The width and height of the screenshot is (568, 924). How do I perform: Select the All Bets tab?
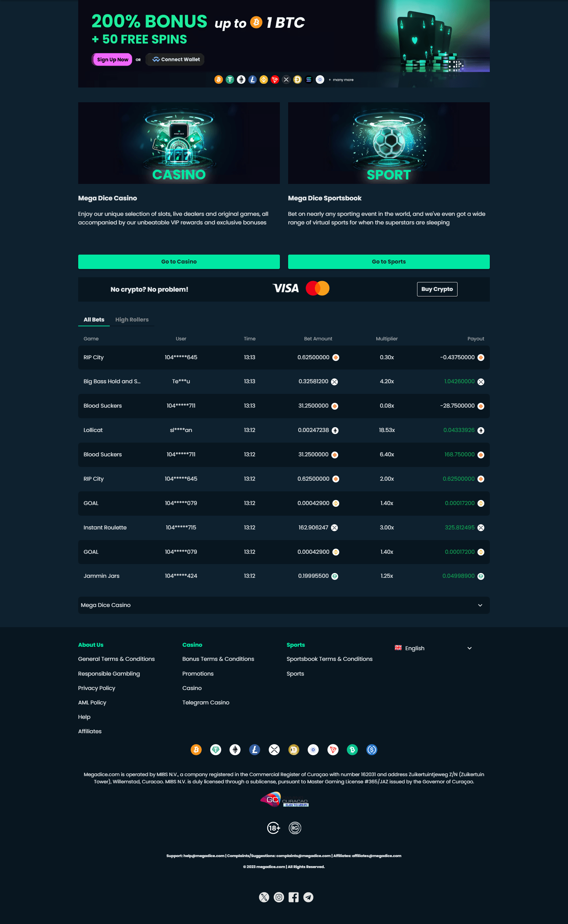click(x=94, y=319)
